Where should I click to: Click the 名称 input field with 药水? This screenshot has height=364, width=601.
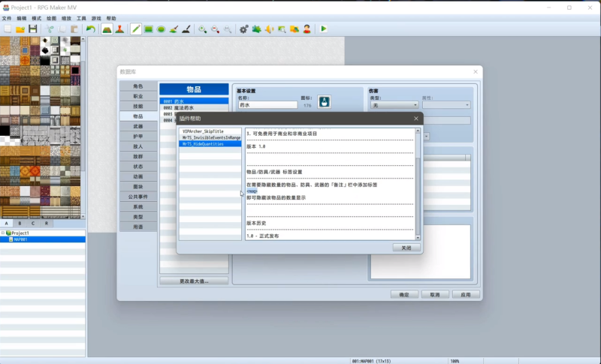point(267,105)
